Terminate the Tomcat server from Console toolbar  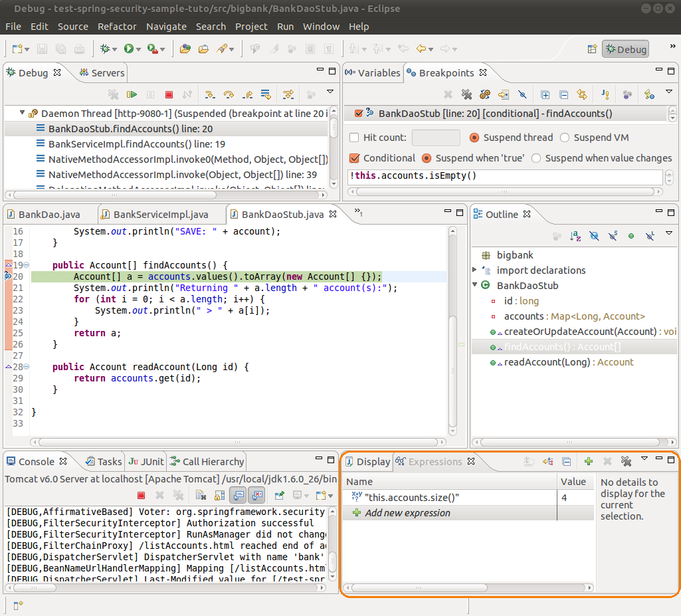pos(141,495)
